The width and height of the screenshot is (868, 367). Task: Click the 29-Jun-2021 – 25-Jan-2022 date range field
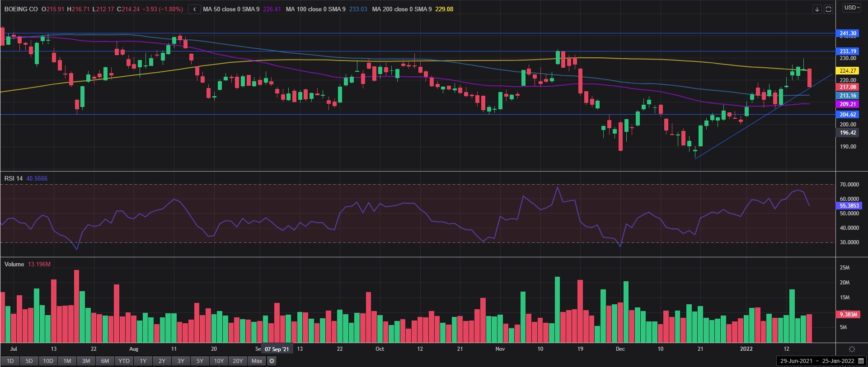pos(817,361)
